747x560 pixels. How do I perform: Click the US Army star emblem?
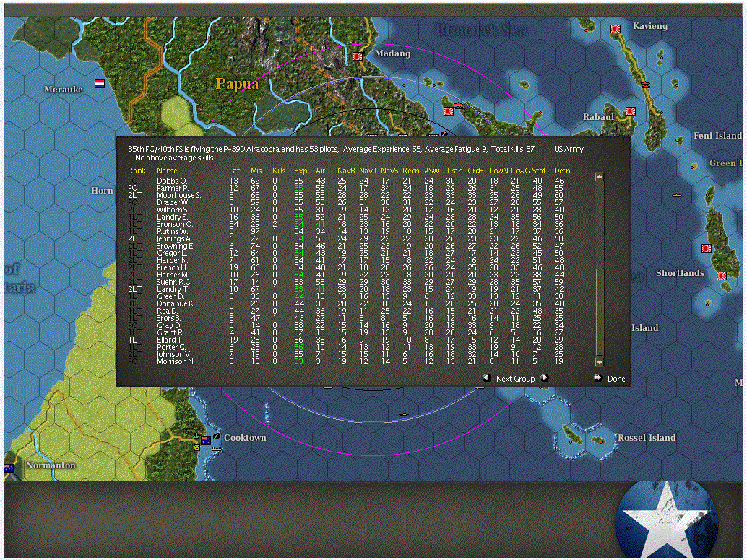tap(666, 520)
